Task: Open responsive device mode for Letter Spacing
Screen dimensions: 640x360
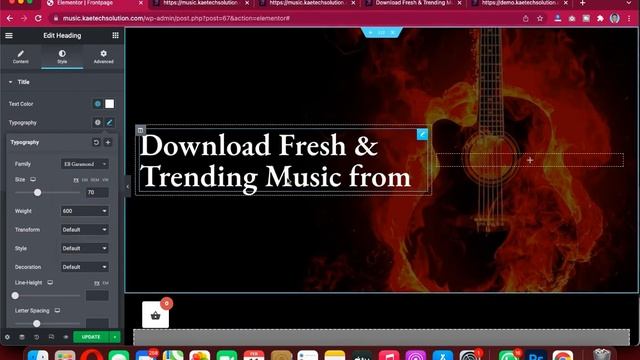Action: point(58,311)
